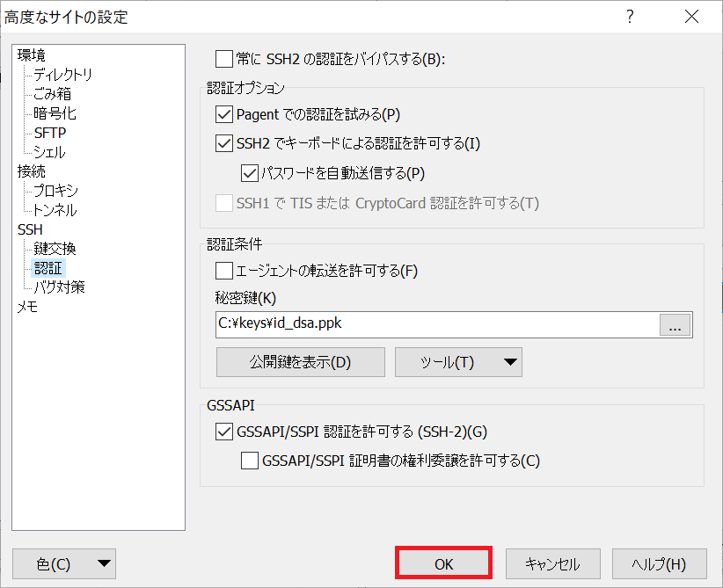Select プロキシ in the settings tree
723x588 pixels.
pyautogui.click(x=55, y=191)
